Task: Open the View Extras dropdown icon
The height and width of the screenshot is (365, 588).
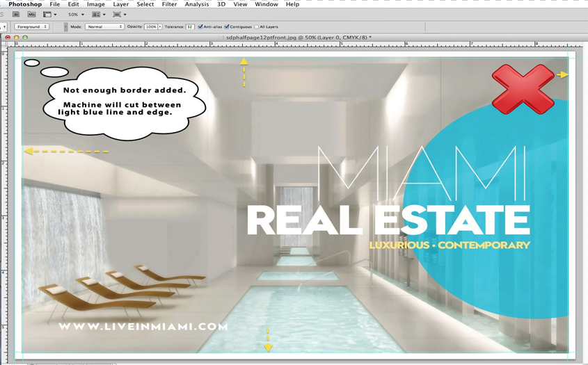Action: tap(49, 14)
